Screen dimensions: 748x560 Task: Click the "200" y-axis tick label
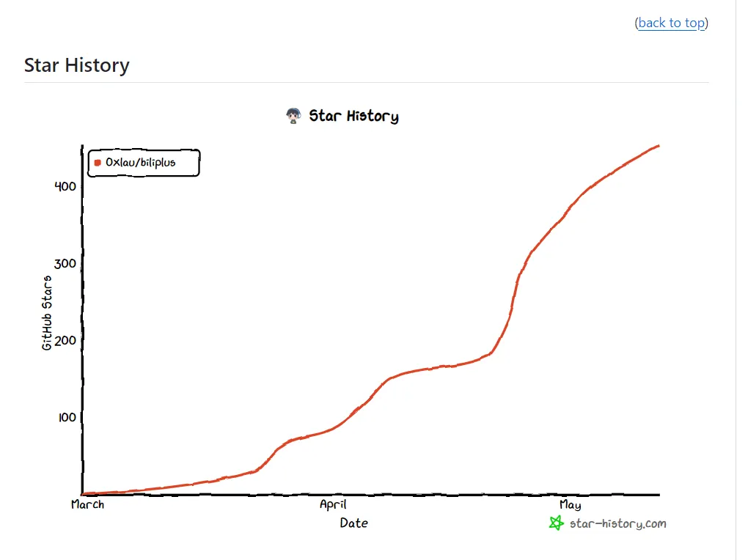pyautogui.click(x=65, y=340)
